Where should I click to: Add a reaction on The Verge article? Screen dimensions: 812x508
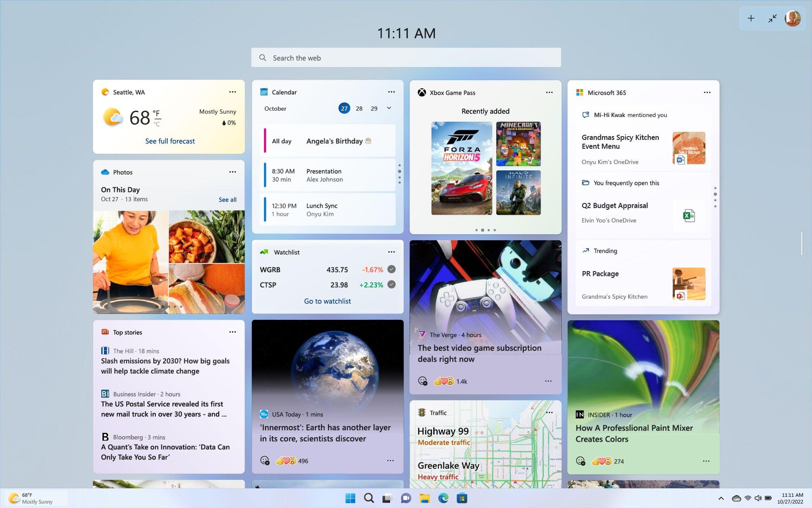[423, 381]
